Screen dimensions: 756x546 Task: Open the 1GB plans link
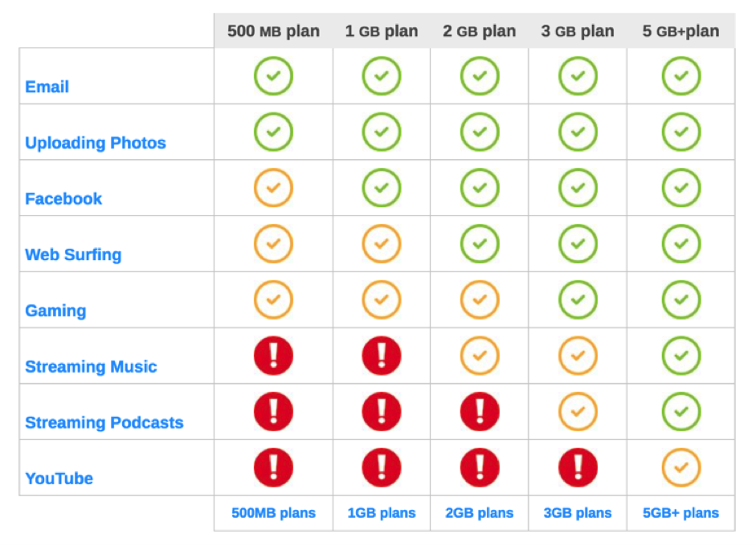pyautogui.click(x=382, y=513)
